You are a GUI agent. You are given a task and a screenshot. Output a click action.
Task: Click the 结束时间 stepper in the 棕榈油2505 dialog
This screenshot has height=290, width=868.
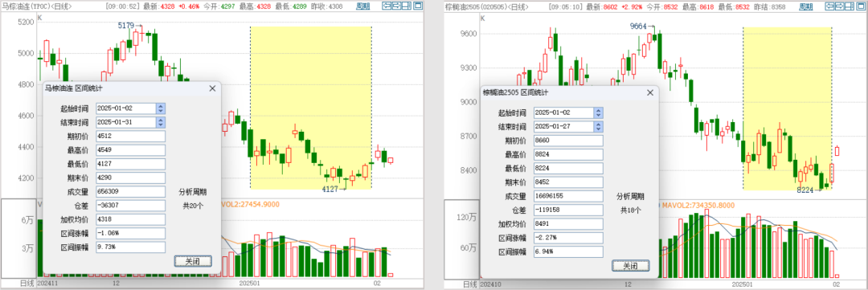(599, 127)
